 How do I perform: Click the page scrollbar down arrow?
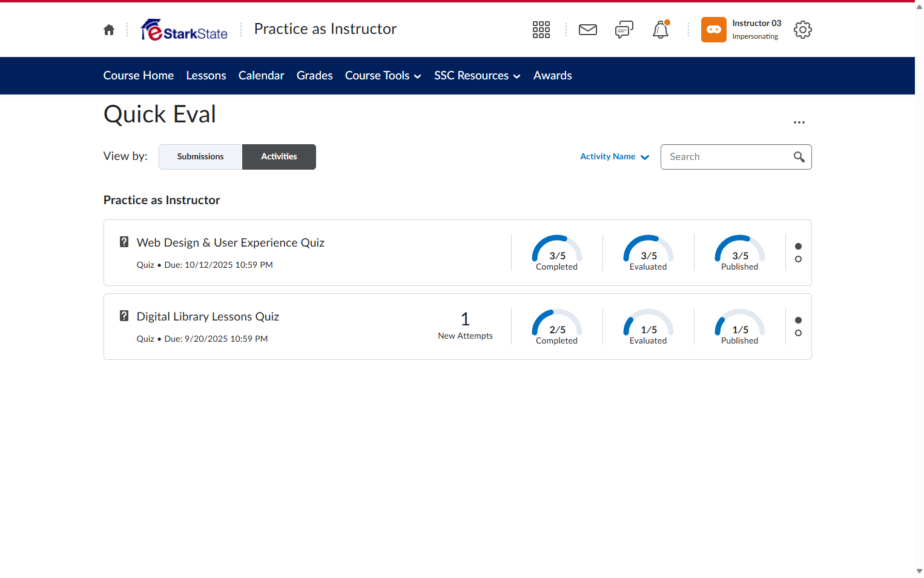[919, 571]
